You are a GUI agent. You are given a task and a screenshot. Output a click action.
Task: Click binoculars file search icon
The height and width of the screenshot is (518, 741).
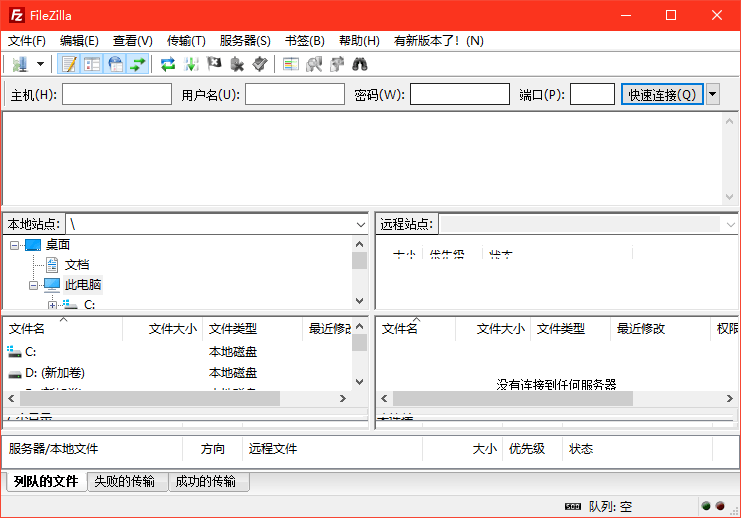(360, 64)
